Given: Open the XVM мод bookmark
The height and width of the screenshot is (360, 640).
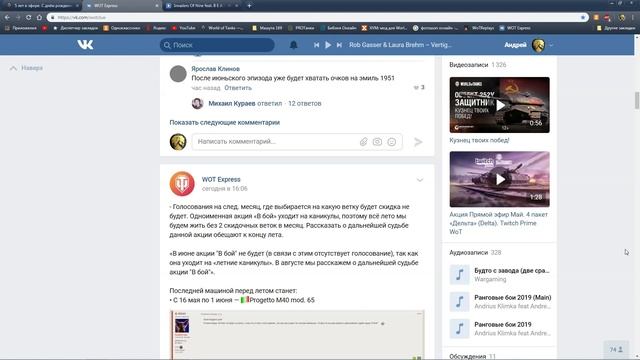Looking at the screenshot, I should 384,28.
